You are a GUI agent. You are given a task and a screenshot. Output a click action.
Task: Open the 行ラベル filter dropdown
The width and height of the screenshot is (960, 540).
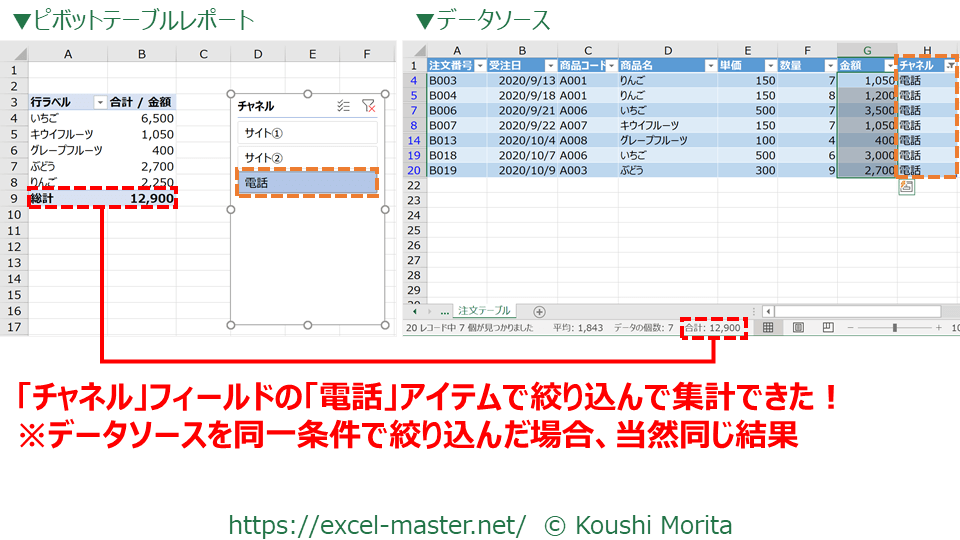coord(99,102)
